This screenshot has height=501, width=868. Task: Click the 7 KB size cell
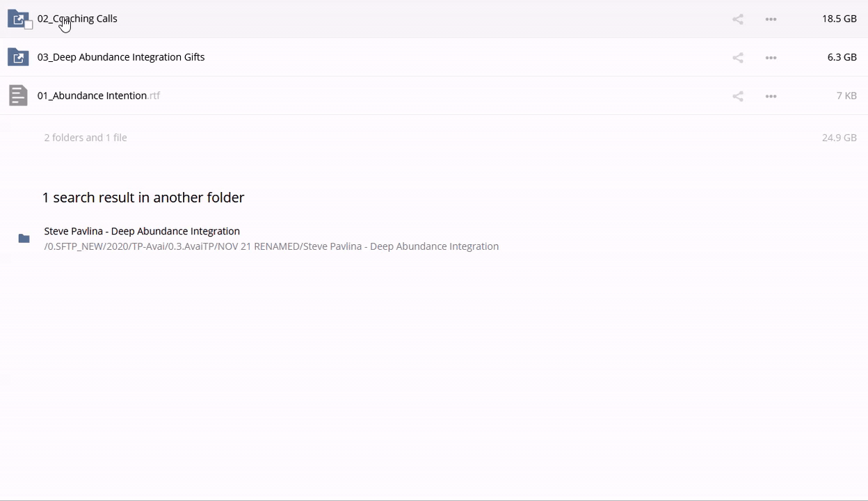(x=846, y=95)
